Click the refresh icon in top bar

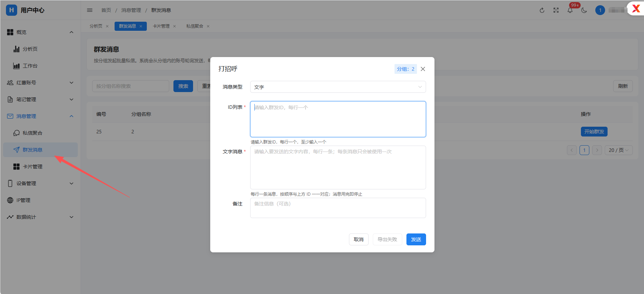[542, 10]
